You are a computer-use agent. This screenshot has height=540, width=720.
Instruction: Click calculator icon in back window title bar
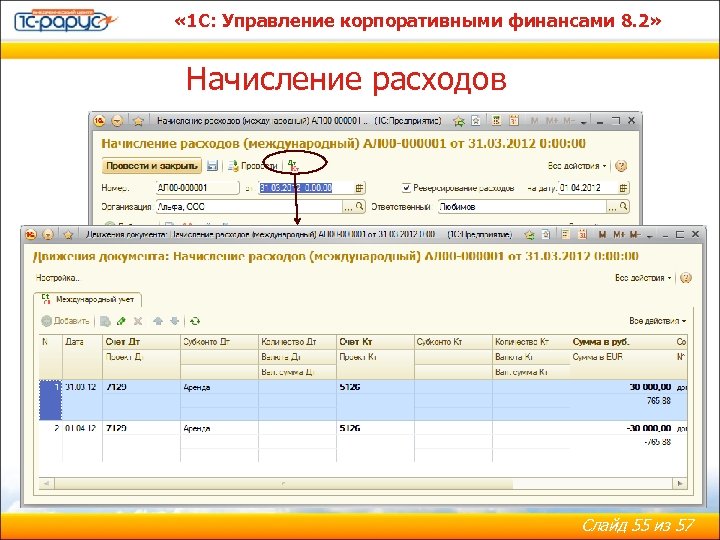pos(496,121)
